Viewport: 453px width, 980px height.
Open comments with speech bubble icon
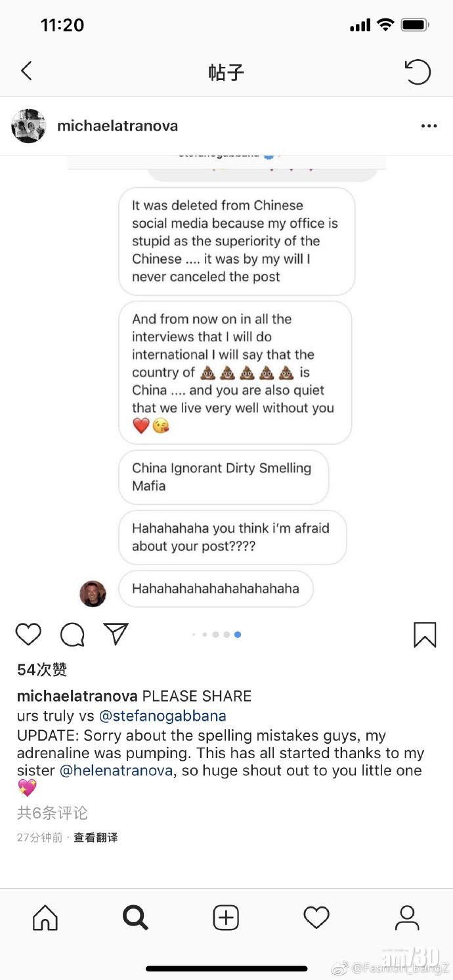coord(72,634)
